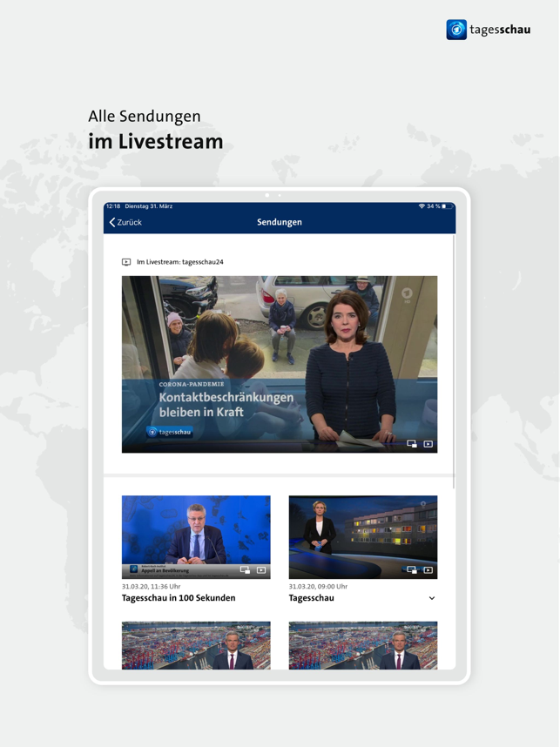This screenshot has height=747, width=560.
Task: Click the date '31.03.20, 09:00 Uhr'
Action: (x=319, y=587)
